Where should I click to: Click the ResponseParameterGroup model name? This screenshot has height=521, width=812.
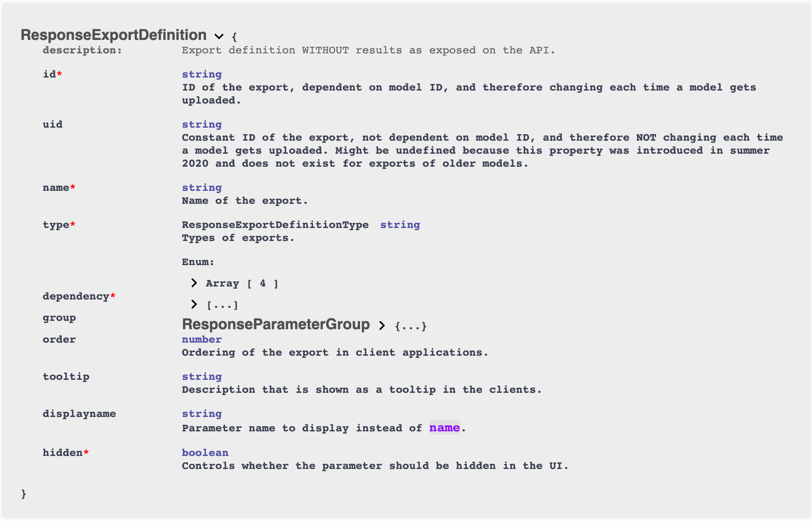pyautogui.click(x=276, y=325)
